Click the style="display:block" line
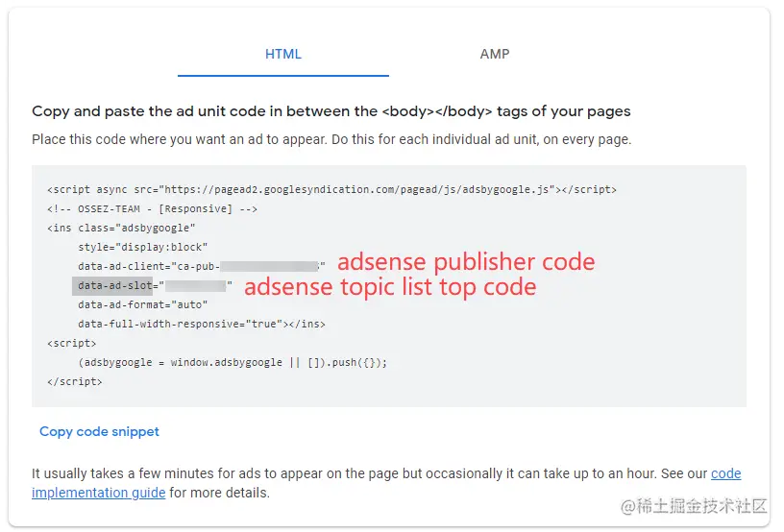The image size is (784, 532). pyautogui.click(x=142, y=247)
